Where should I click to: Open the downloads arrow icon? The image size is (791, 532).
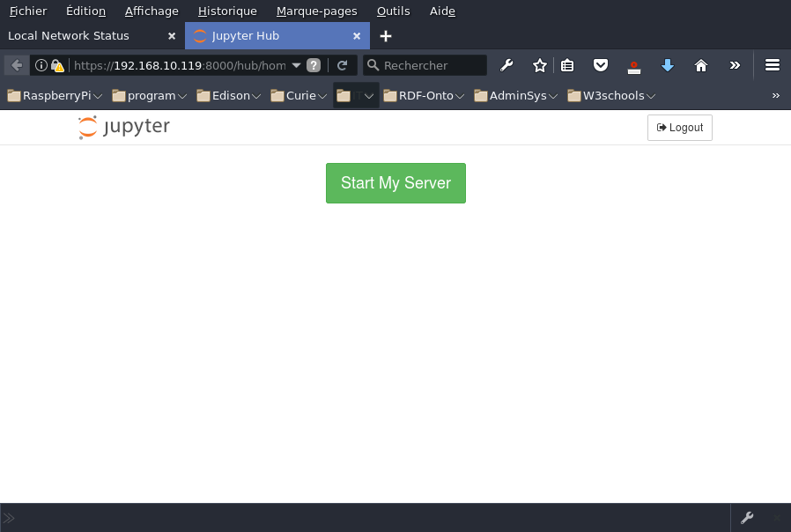[x=668, y=65]
